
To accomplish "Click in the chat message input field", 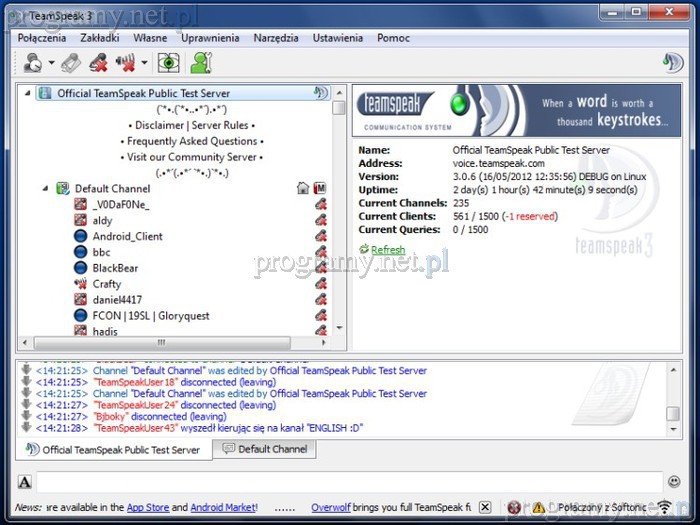I will click(350, 482).
